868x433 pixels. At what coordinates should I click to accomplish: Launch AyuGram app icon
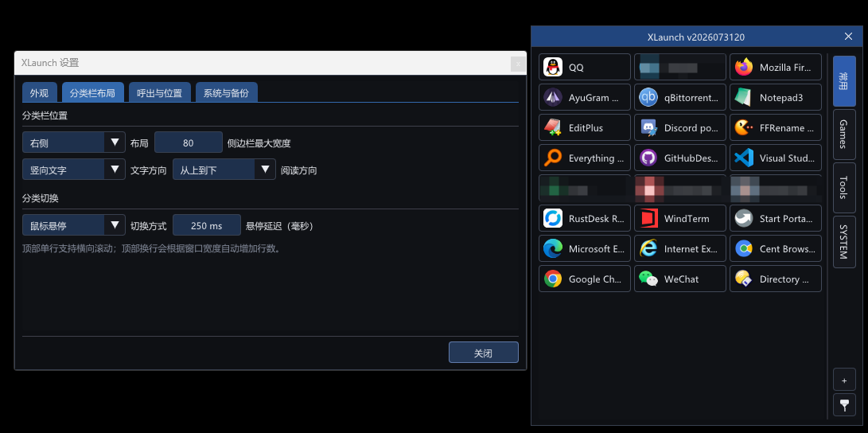pos(552,97)
